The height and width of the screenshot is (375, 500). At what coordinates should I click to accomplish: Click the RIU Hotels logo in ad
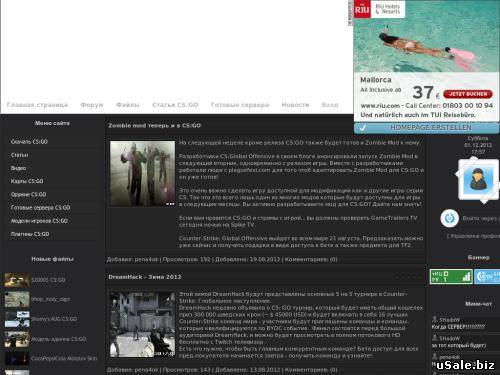(379, 9)
